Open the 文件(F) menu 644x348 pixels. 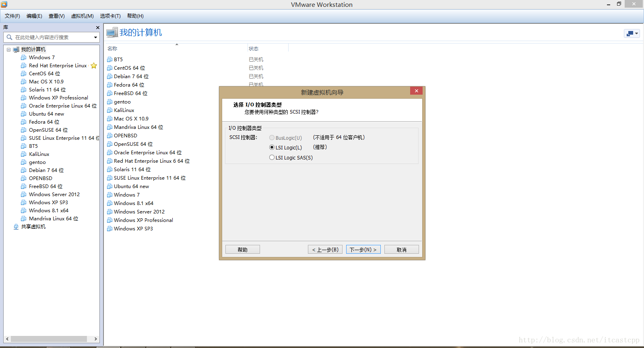click(12, 16)
